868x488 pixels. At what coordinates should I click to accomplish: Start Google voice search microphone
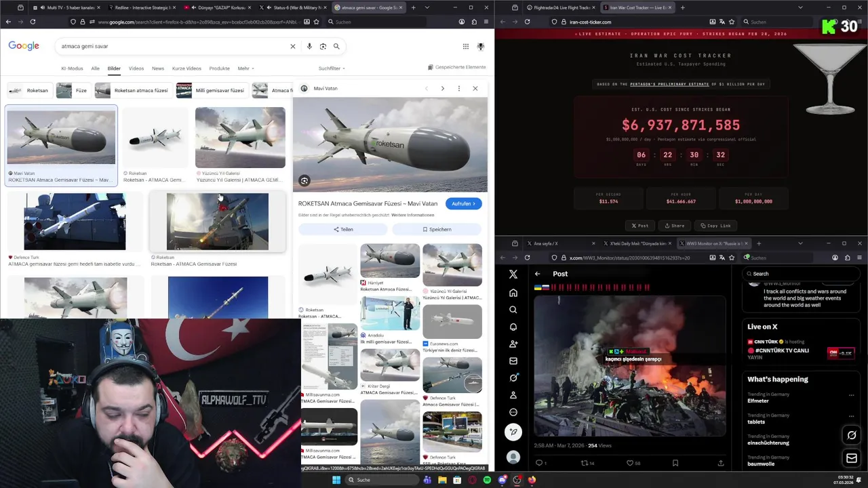tap(309, 46)
